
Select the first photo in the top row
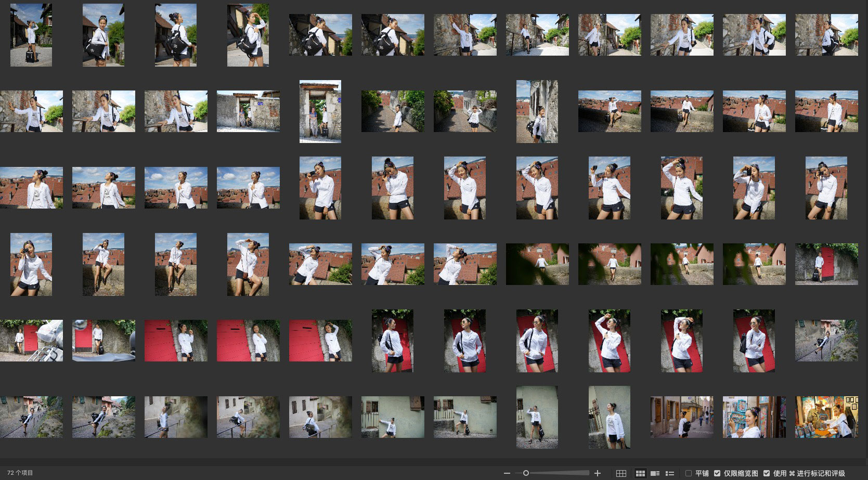31,35
